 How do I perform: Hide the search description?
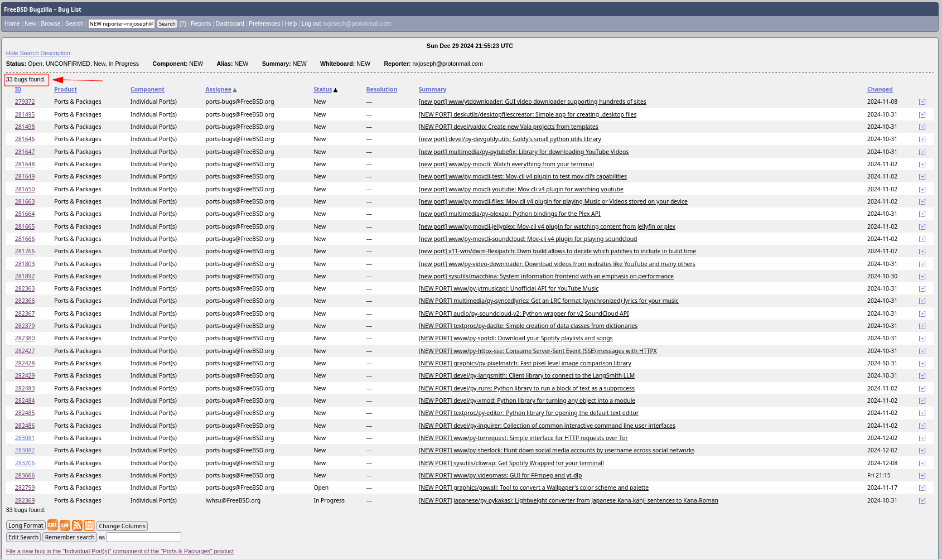pos(38,54)
